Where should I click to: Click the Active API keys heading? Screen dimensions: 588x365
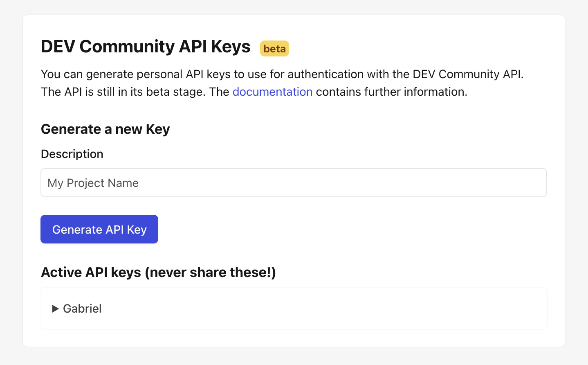pos(158,272)
